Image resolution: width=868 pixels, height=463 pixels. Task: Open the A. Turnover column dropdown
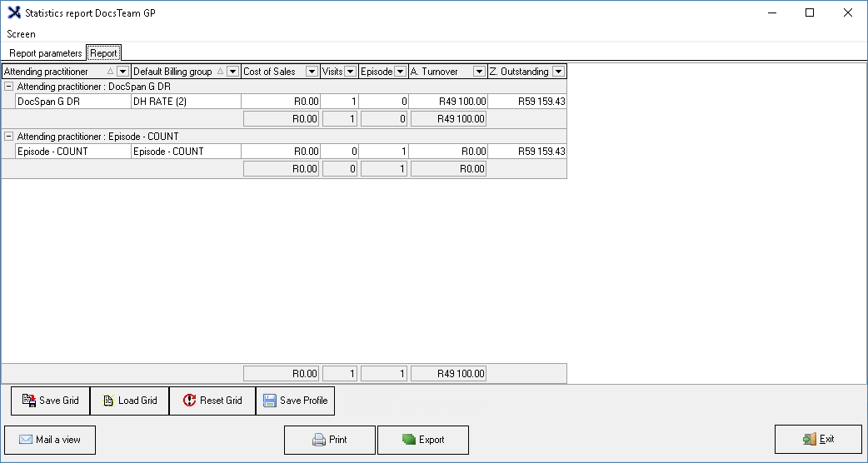point(479,72)
